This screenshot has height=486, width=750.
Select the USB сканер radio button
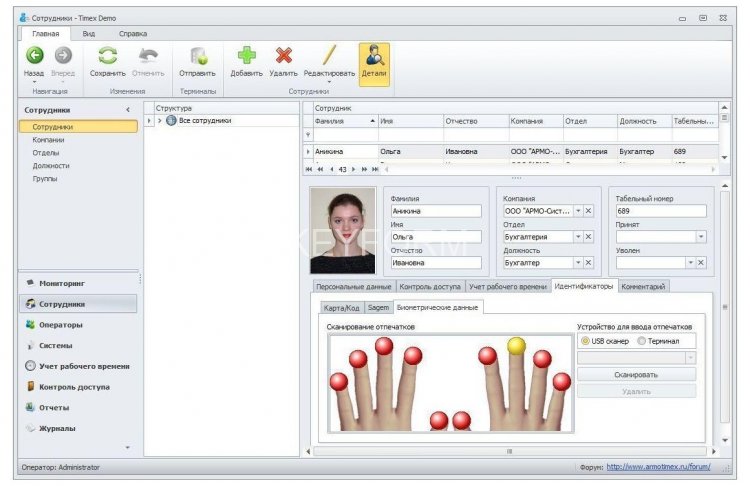[x=587, y=341]
